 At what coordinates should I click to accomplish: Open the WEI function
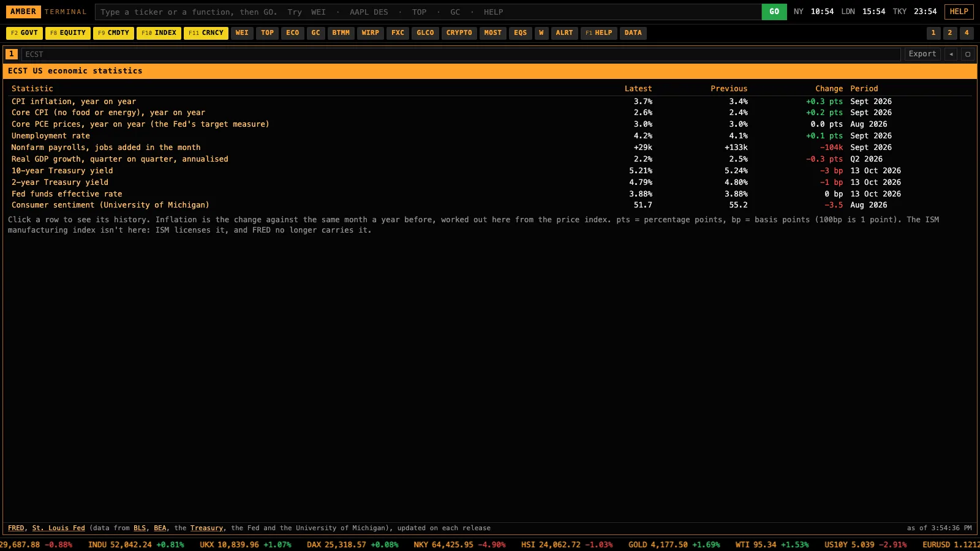tap(242, 33)
